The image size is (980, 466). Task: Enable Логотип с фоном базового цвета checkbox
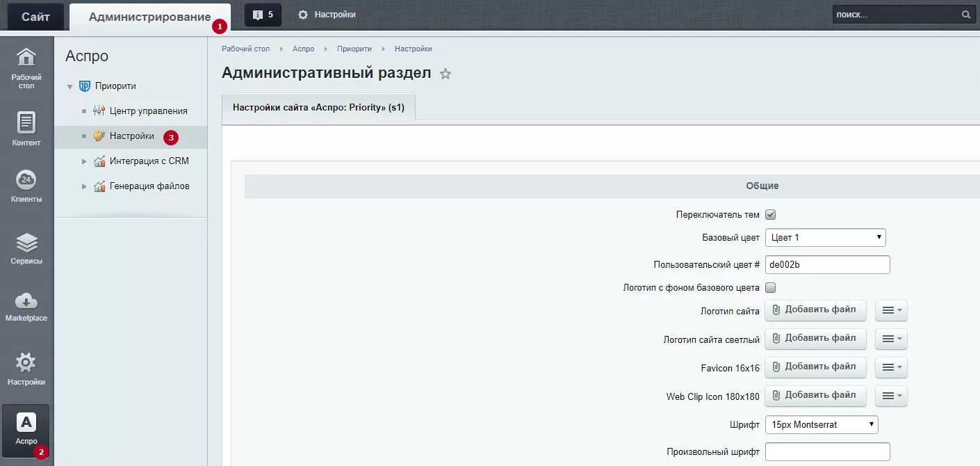tap(770, 287)
